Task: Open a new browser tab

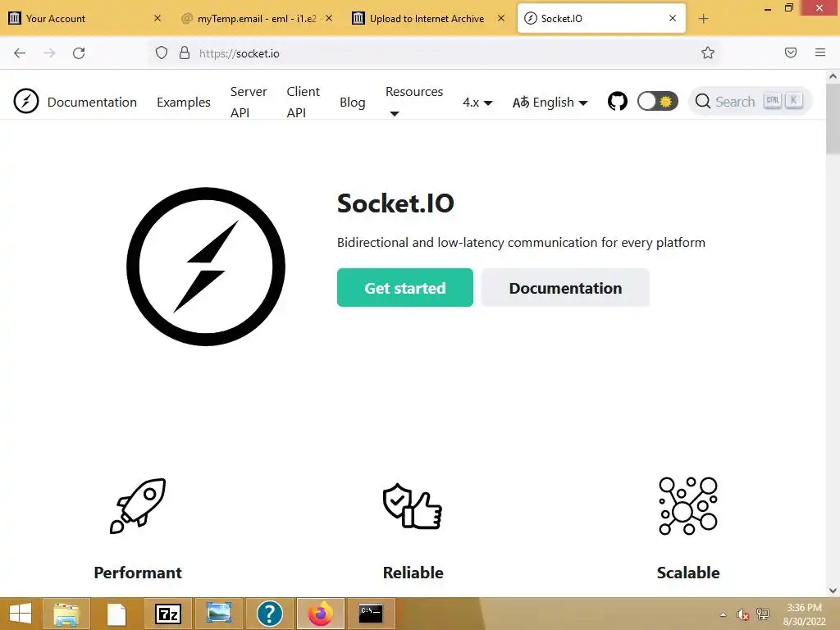Action: click(703, 19)
